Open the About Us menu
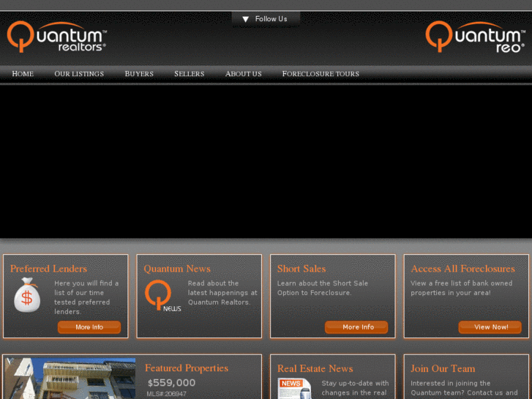The width and height of the screenshot is (532, 399). coord(243,74)
